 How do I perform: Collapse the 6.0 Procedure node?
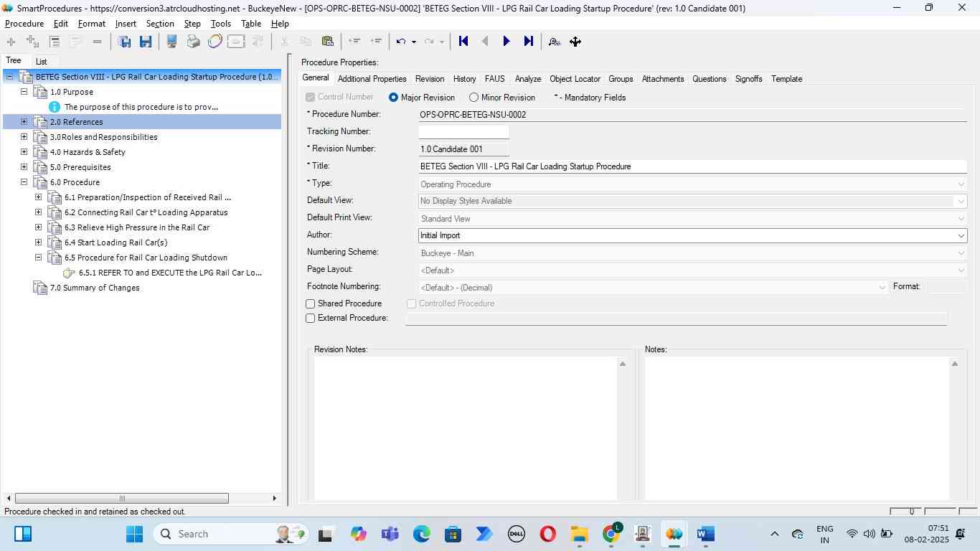(24, 182)
